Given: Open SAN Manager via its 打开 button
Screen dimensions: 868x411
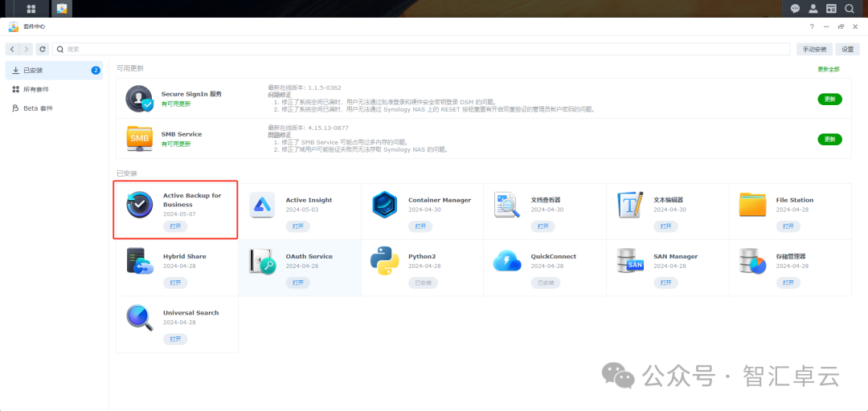Looking at the screenshot, I should click(665, 283).
